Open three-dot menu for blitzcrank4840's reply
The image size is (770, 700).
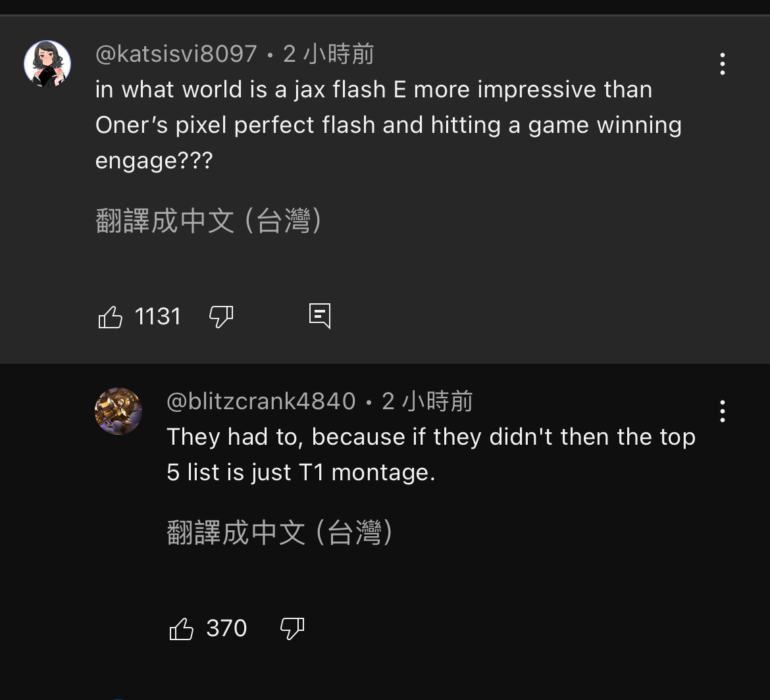[x=723, y=411]
